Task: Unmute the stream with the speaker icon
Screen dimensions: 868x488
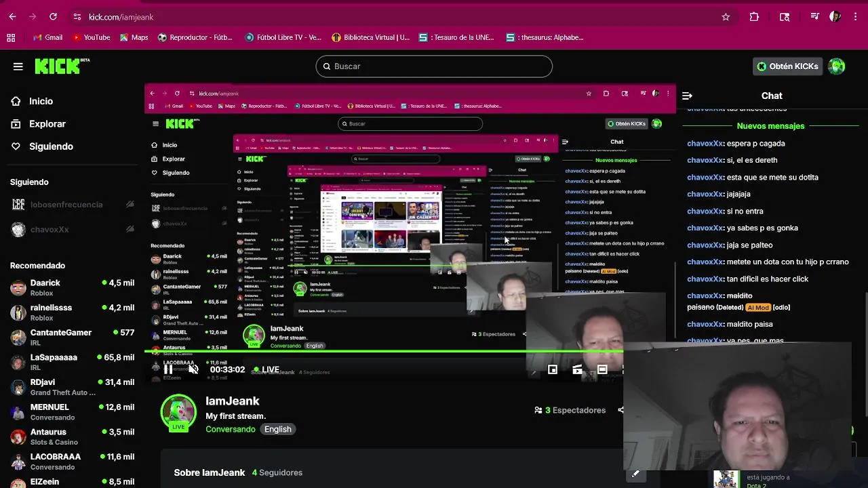Action: [x=193, y=369]
